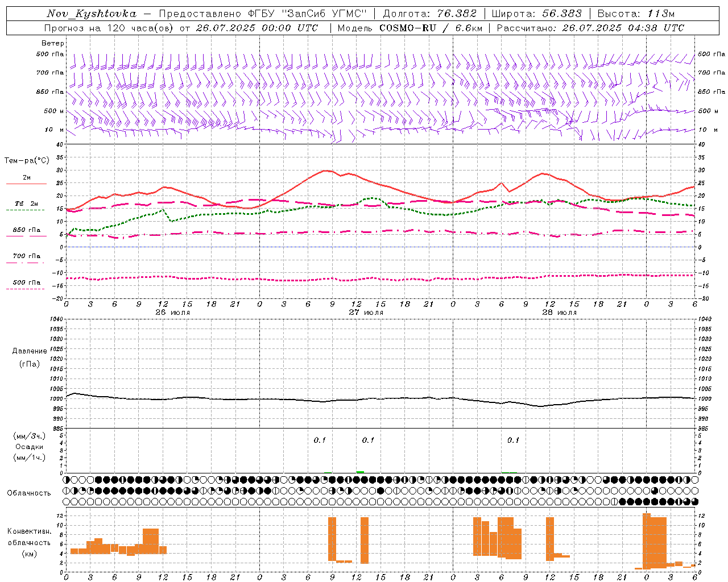Click the Nov_Kyshtovka station title
The height and width of the screenshot is (582, 728).
92,14
